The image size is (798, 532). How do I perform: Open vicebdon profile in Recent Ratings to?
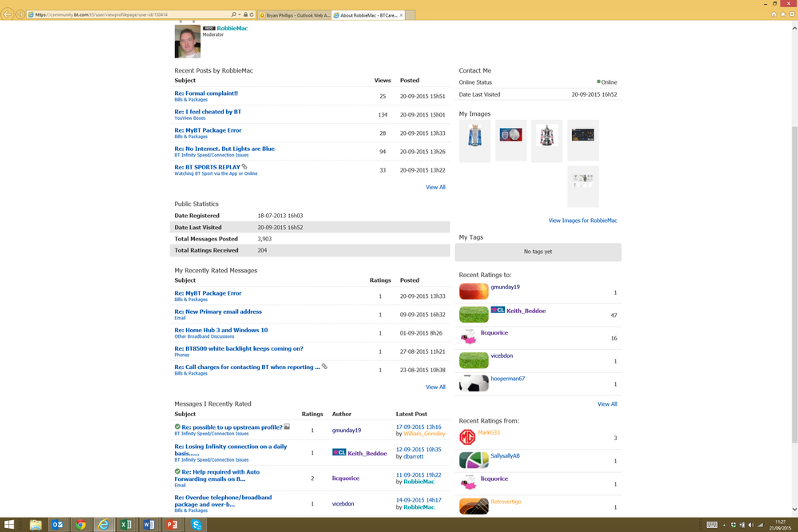[x=502, y=355]
